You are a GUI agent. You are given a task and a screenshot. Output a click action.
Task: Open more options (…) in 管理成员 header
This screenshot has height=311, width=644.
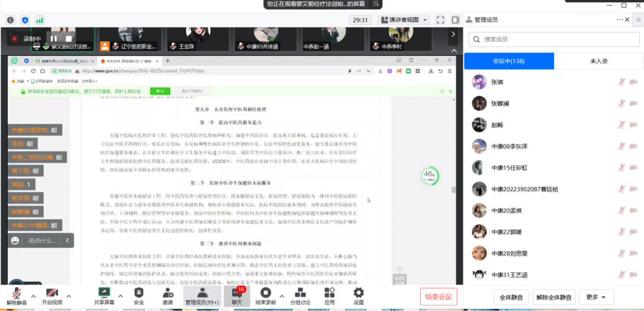pyautogui.click(x=620, y=20)
